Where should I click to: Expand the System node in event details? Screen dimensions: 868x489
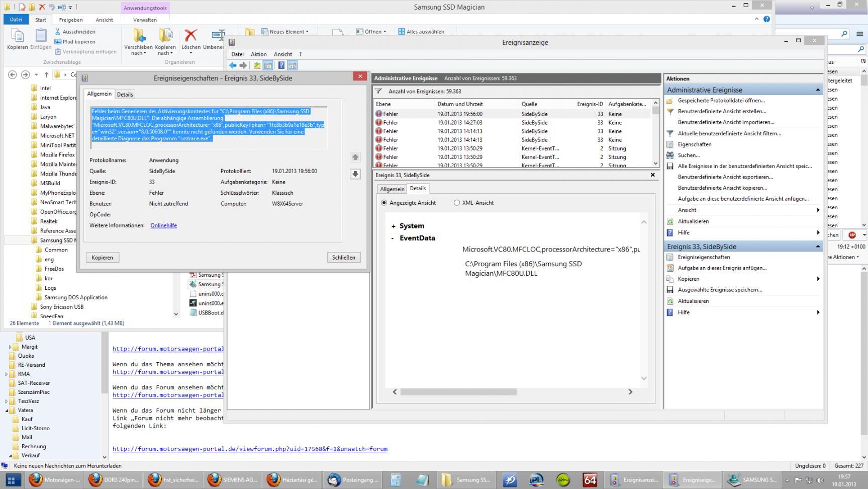[x=393, y=226]
